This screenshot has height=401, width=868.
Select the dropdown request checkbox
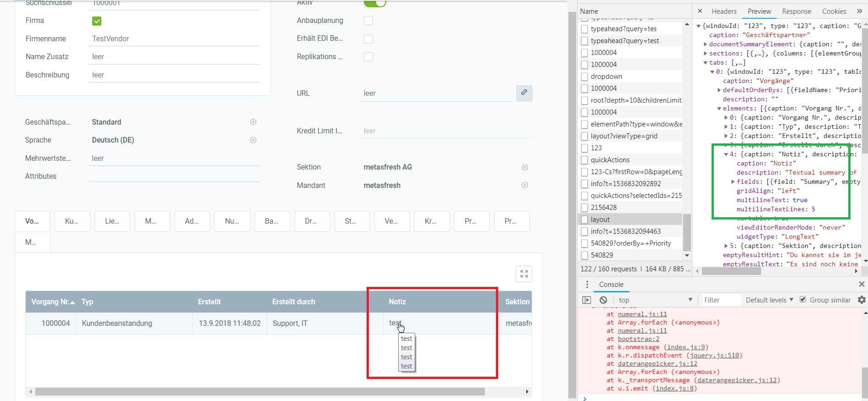click(x=584, y=77)
